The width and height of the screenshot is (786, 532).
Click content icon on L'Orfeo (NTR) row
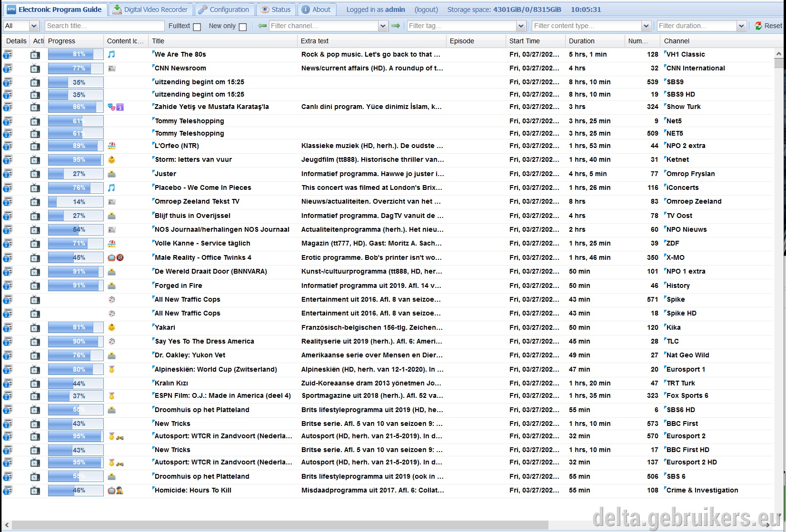click(x=111, y=146)
